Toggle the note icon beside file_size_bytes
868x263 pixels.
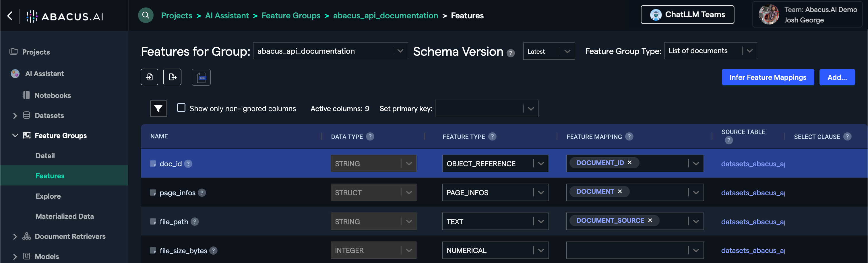pyautogui.click(x=153, y=251)
